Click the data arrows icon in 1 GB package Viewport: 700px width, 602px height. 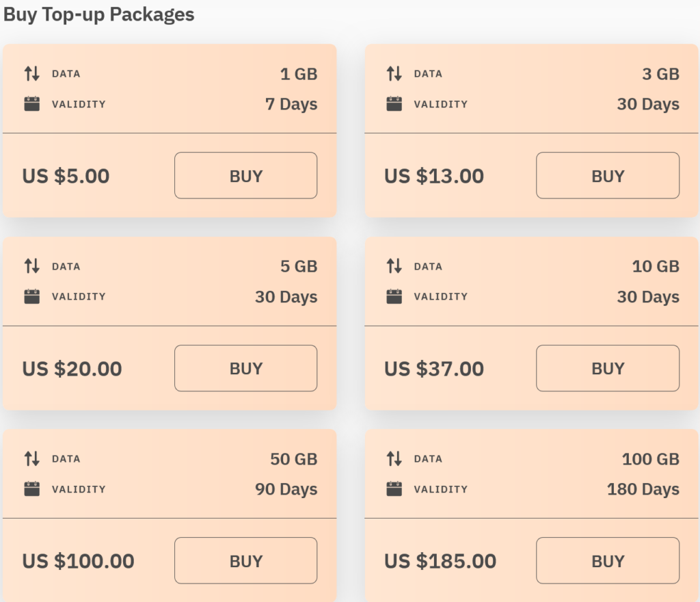(x=32, y=74)
